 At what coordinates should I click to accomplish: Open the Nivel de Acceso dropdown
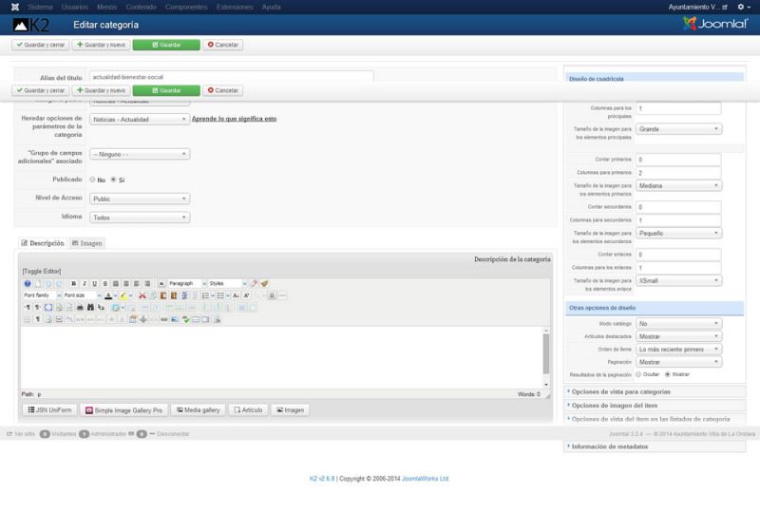tap(140, 199)
